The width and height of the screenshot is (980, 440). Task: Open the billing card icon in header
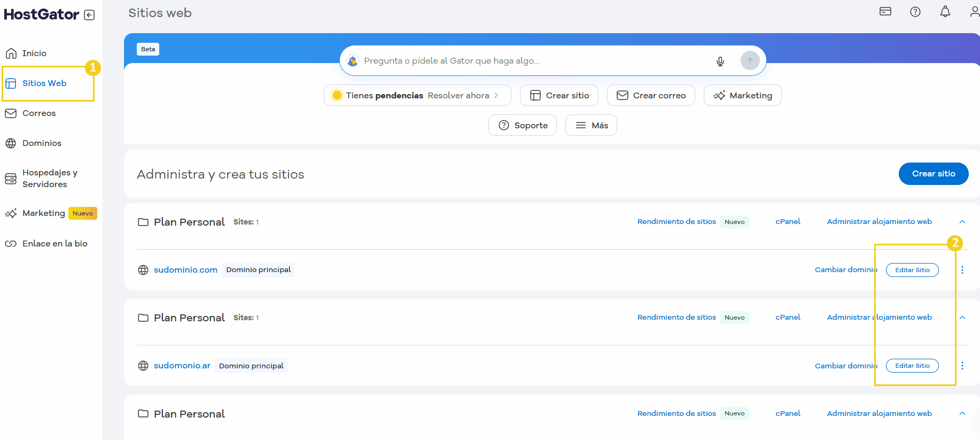click(x=885, y=11)
